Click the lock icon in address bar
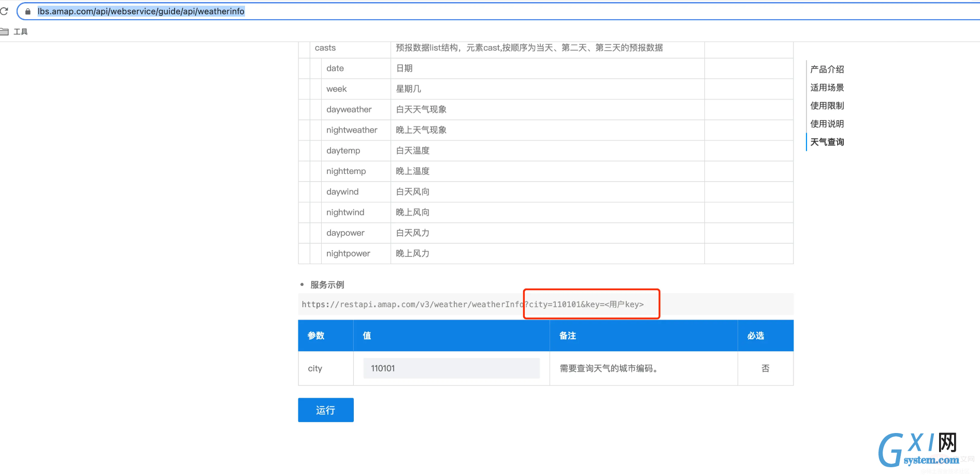This screenshot has width=980, height=476. 28,11
